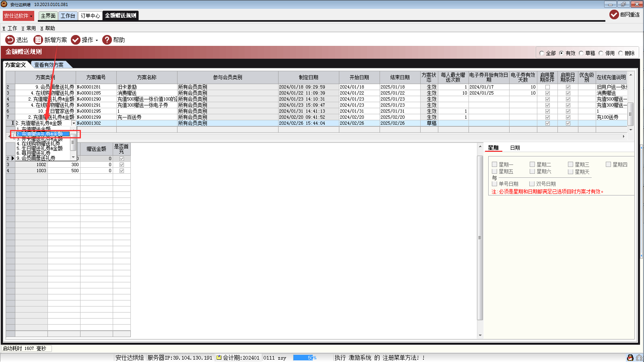Check the 双号日期 checkbox

532,184
